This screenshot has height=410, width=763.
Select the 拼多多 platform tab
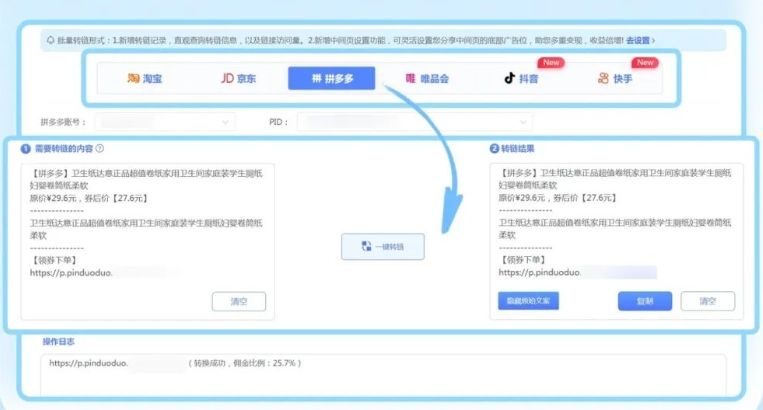[331, 78]
